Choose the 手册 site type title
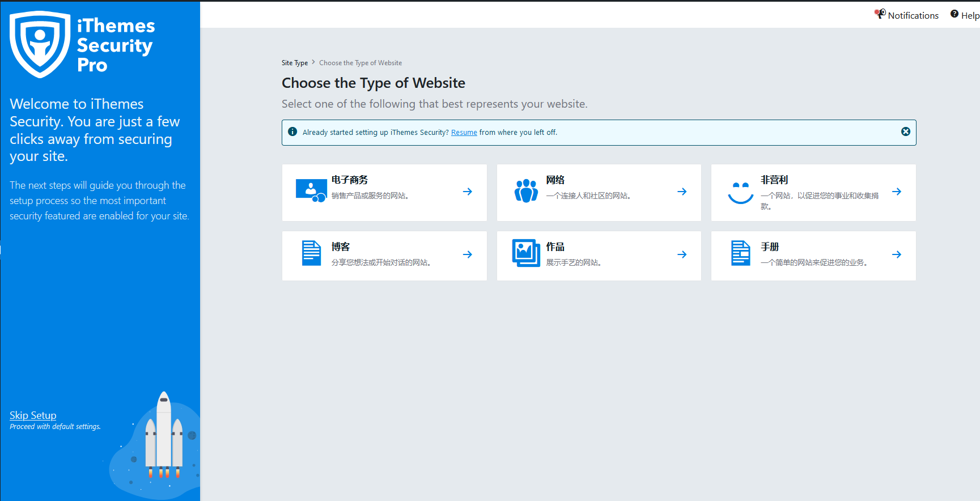The width and height of the screenshot is (980, 501). tap(770, 247)
